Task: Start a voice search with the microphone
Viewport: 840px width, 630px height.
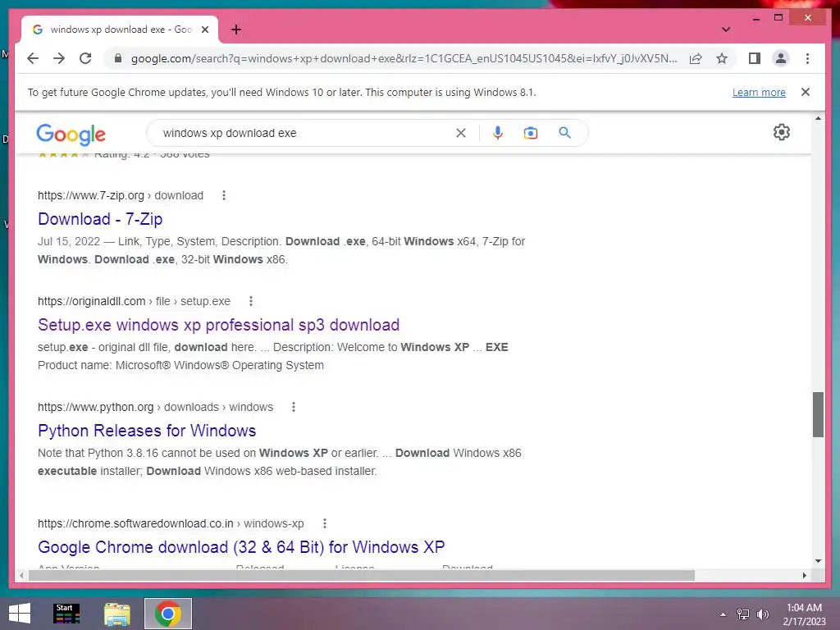Action: (498, 133)
